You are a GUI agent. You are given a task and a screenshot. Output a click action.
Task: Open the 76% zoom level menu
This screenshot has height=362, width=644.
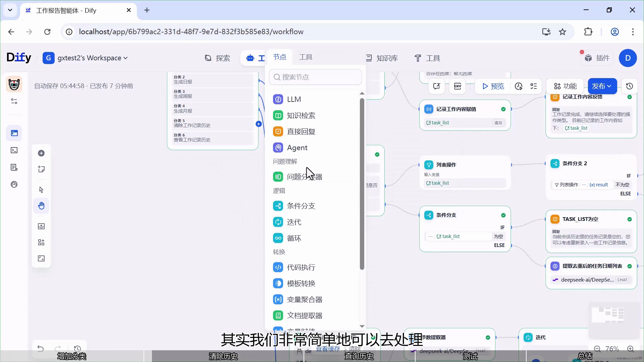(612, 349)
